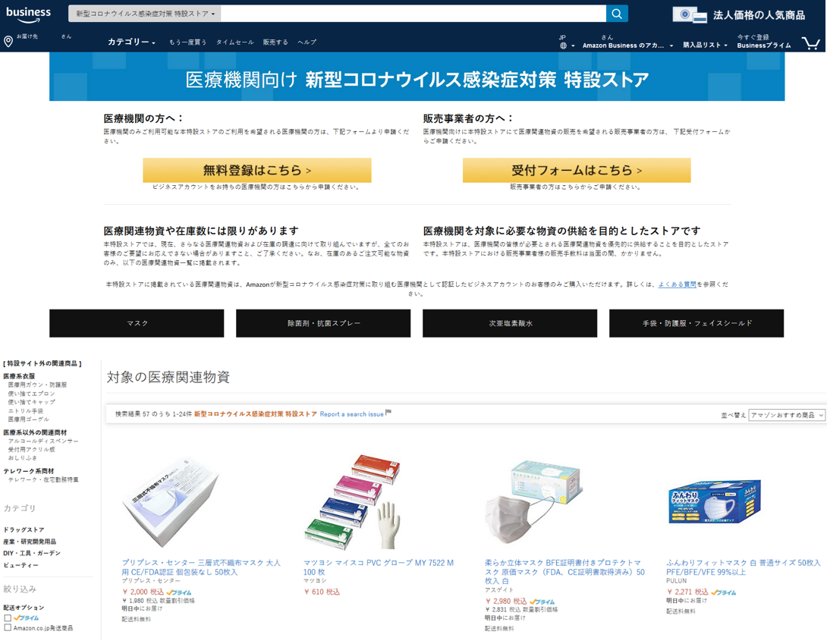Click the 受付フォームはこちら button

(576, 171)
